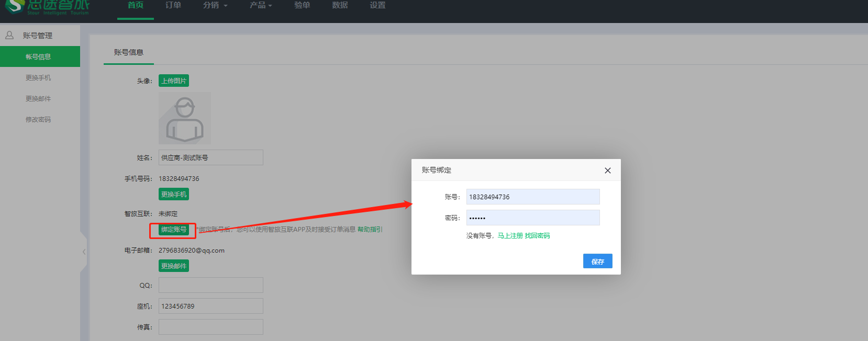Click the default avatar image
This screenshot has width=868, height=341.
coord(184,118)
